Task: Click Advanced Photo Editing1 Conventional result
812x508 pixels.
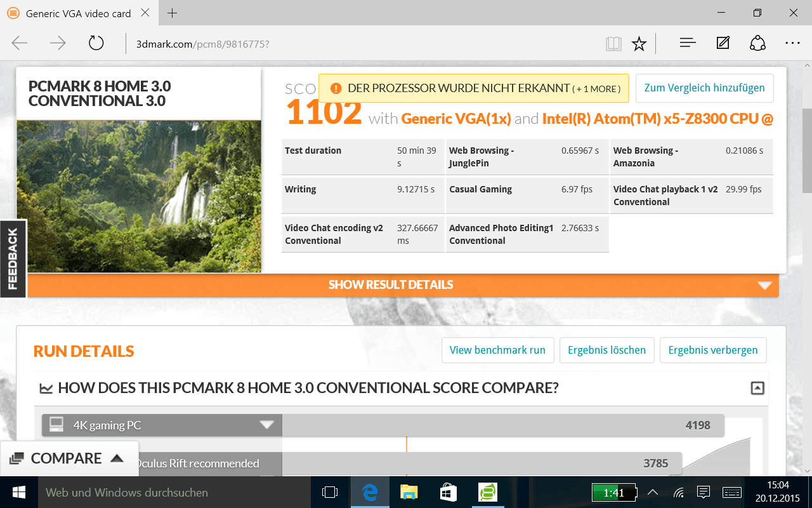Action: point(527,234)
